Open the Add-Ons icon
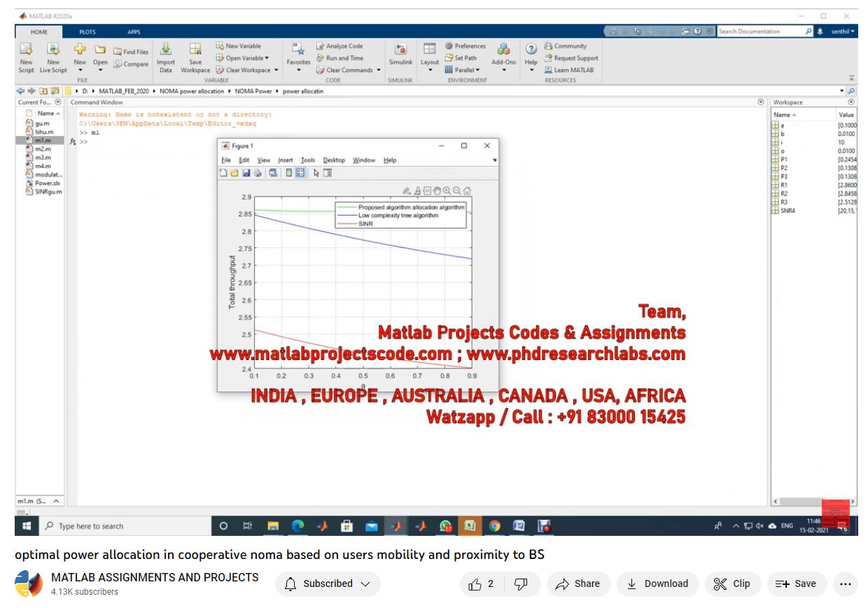The width and height of the screenshot is (868, 608). (x=503, y=50)
